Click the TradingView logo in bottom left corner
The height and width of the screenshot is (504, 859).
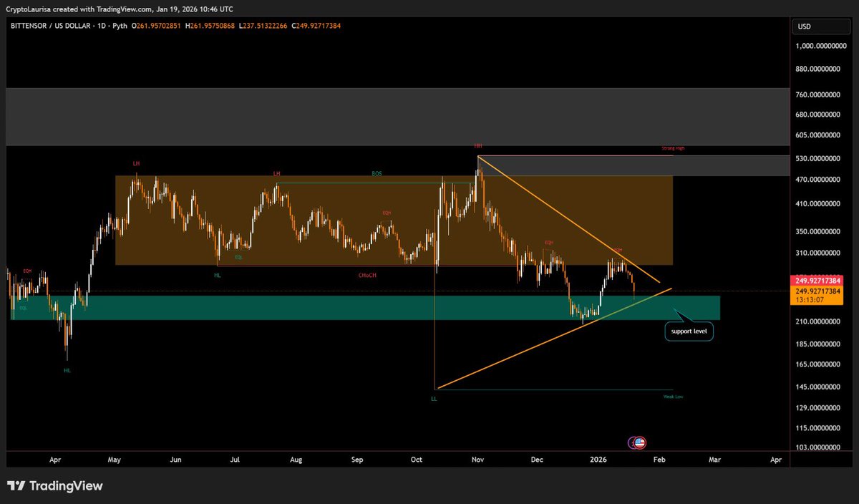point(54,485)
